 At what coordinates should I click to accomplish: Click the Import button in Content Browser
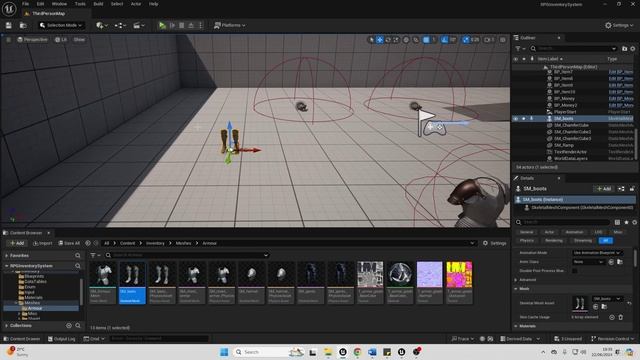coord(42,243)
